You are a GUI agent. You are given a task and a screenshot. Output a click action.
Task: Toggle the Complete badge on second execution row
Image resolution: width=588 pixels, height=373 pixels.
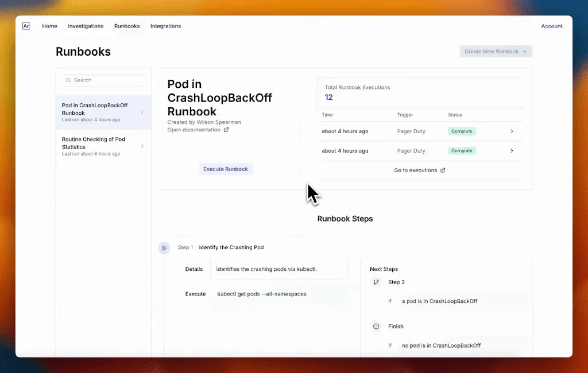462,150
